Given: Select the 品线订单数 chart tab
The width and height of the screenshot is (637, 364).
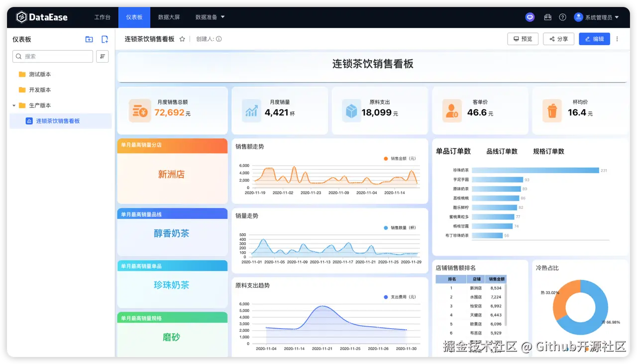Looking at the screenshot, I should 502,151.
